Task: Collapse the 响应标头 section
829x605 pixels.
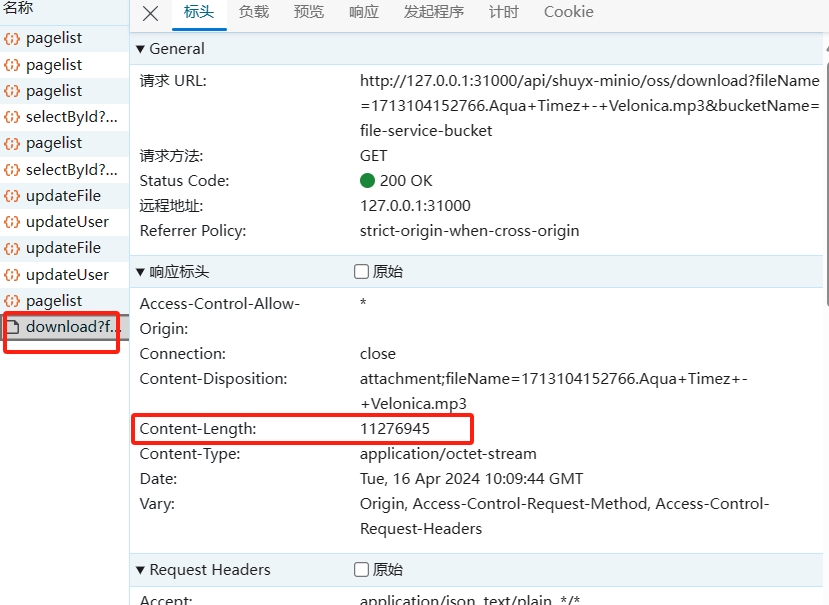Action: point(141,272)
